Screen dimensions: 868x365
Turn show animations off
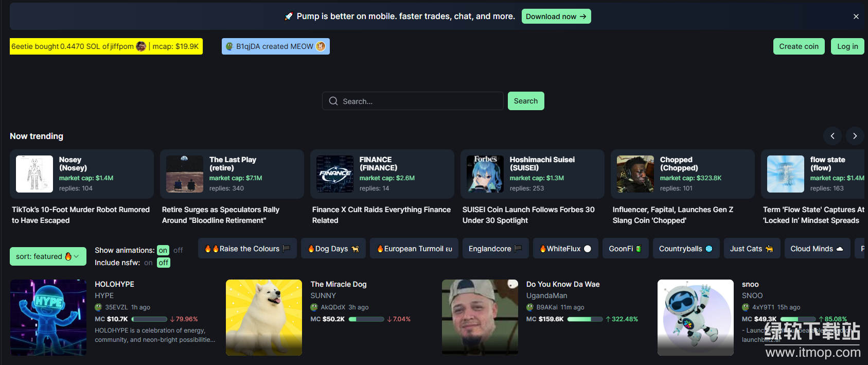[x=178, y=250]
